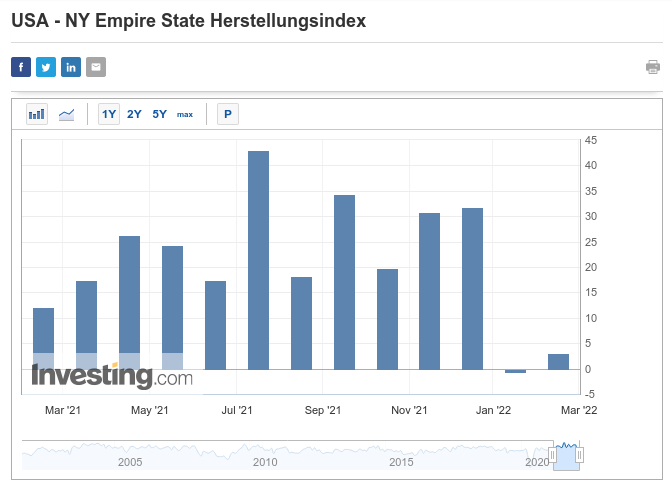Viewport: 672px width, 490px height.
Task: Share the chart on Facebook
Action: coord(21,67)
